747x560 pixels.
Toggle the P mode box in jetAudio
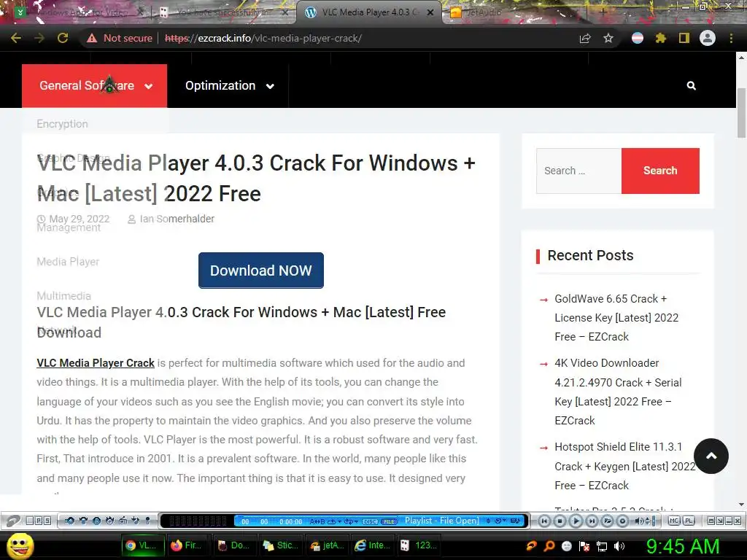click(39, 521)
